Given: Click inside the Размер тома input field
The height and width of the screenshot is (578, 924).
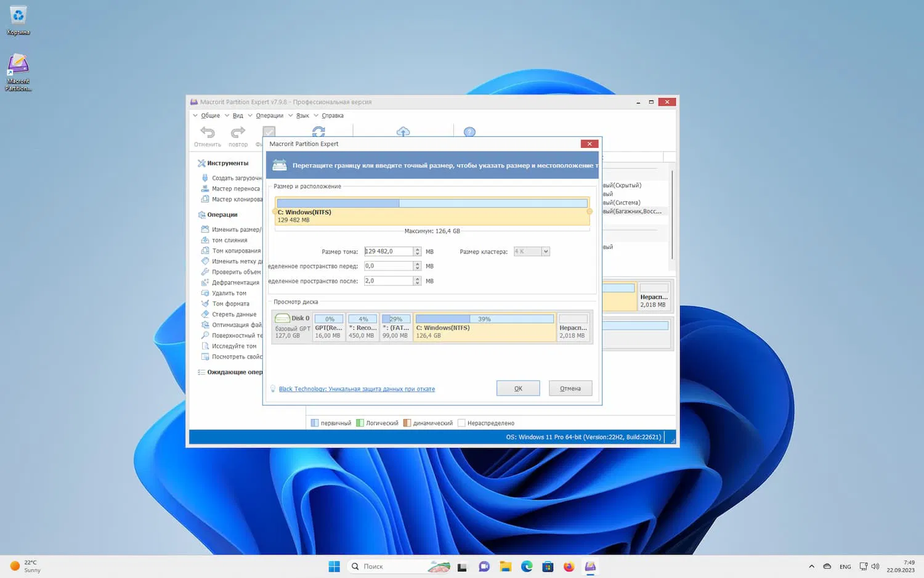Looking at the screenshot, I should [388, 251].
